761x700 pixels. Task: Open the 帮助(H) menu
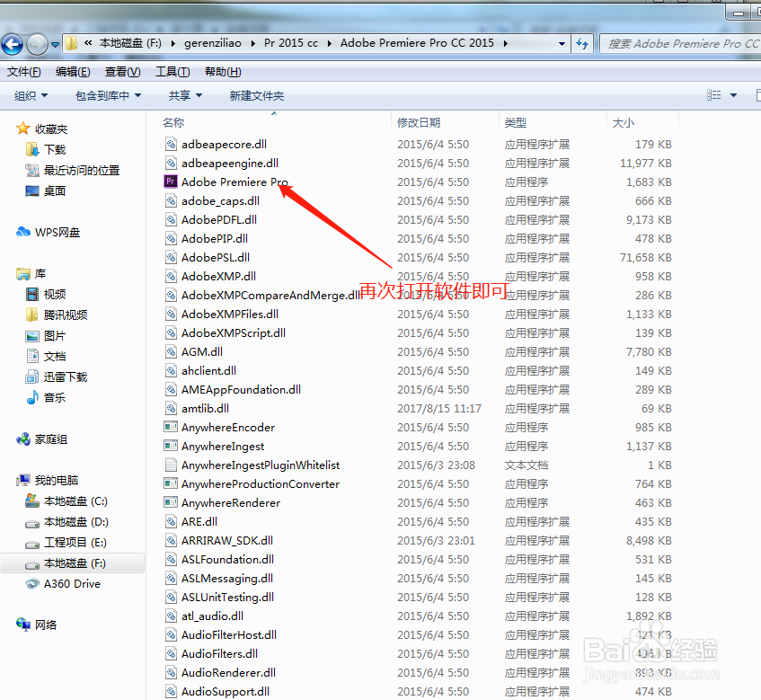point(223,72)
